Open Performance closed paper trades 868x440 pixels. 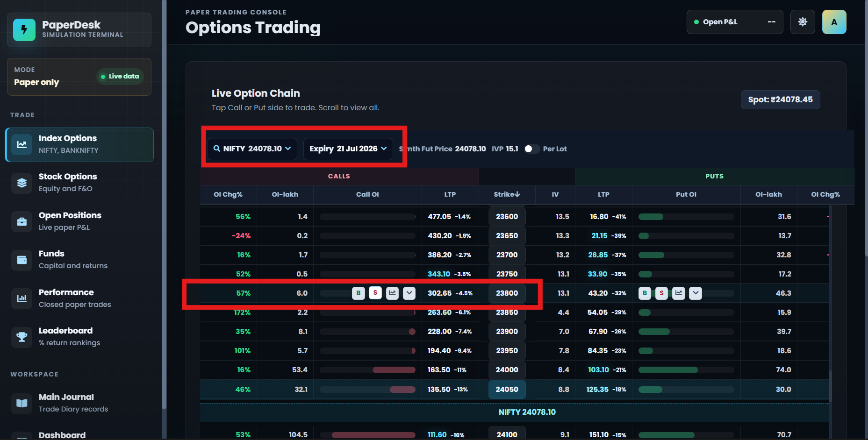tap(79, 298)
